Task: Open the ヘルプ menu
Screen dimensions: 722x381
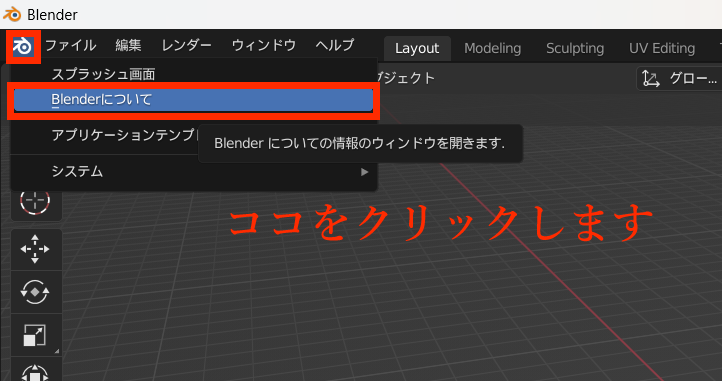Action: [x=335, y=45]
